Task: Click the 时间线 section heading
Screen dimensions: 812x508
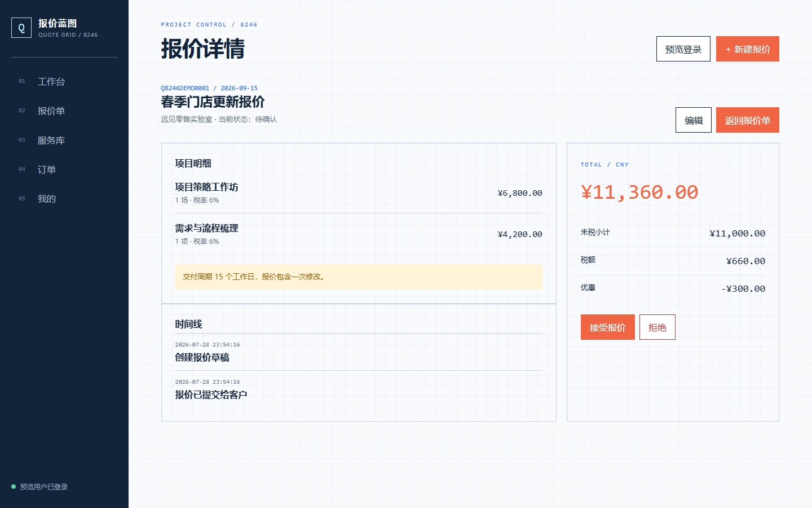Action: (188, 324)
